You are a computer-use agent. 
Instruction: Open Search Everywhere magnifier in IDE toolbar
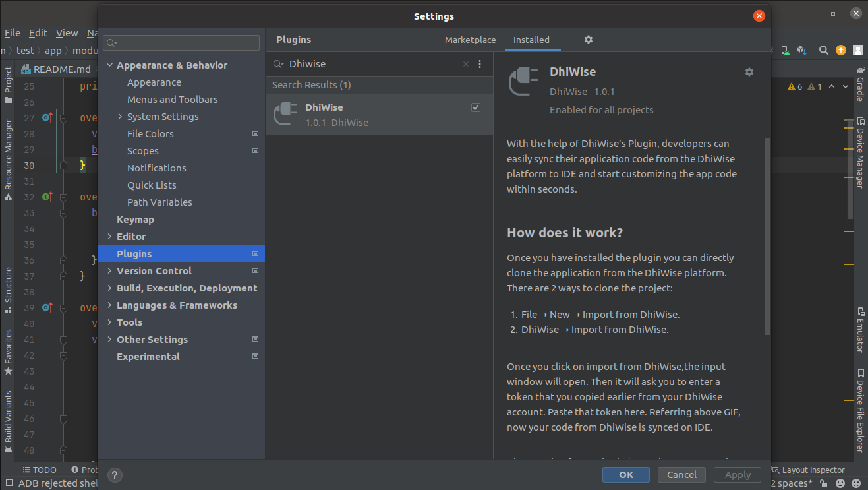[x=823, y=50]
